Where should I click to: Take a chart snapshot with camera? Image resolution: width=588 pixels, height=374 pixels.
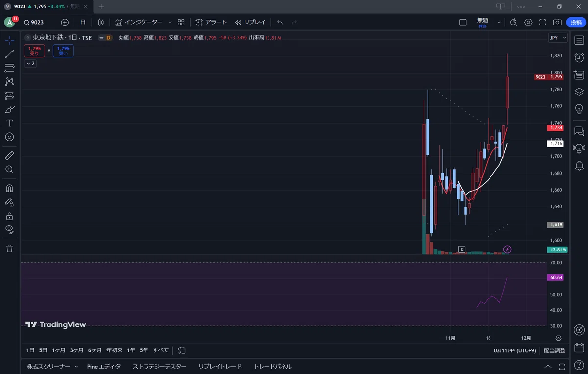[557, 22]
